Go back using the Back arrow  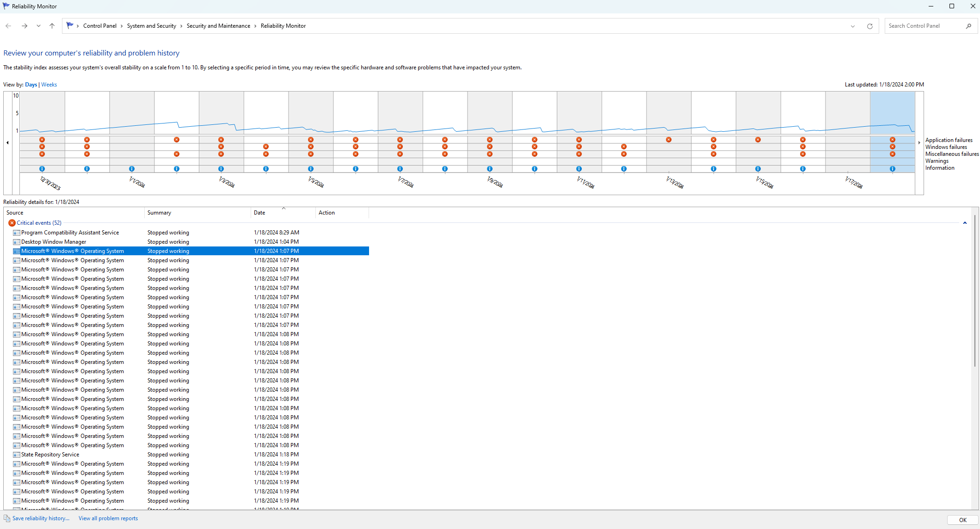(8, 26)
